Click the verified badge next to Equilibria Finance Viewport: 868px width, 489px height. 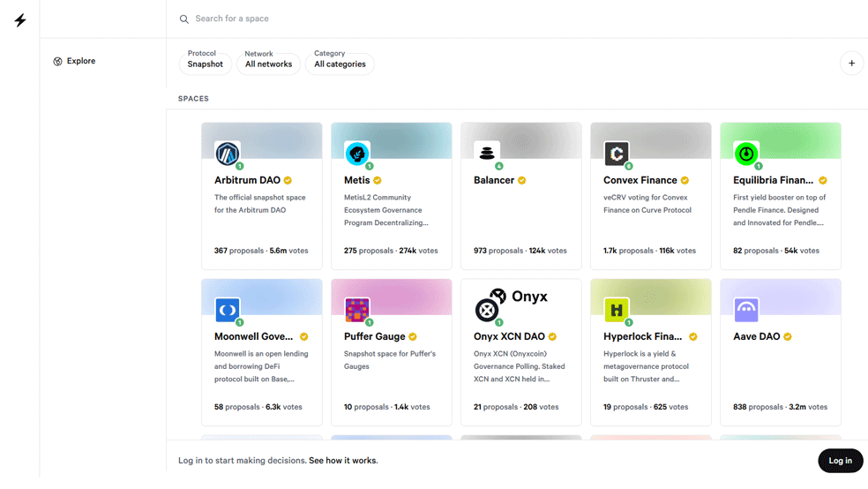(x=823, y=181)
